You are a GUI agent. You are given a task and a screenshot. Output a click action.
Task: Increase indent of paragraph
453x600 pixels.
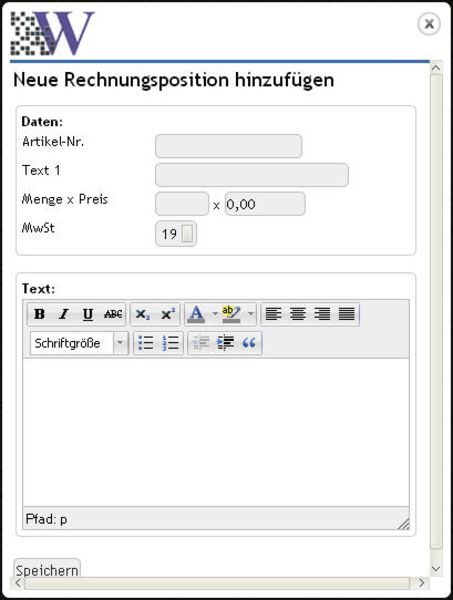pyautogui.click(x=225, y=342)
